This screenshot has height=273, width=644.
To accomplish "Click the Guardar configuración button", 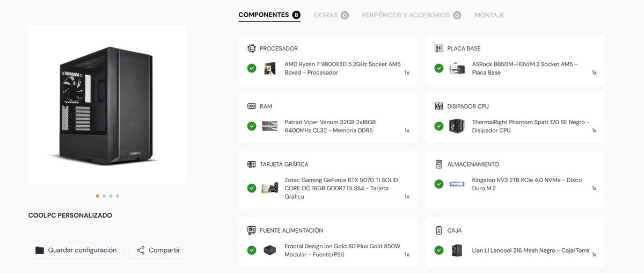I will click(x=76, y=250).
